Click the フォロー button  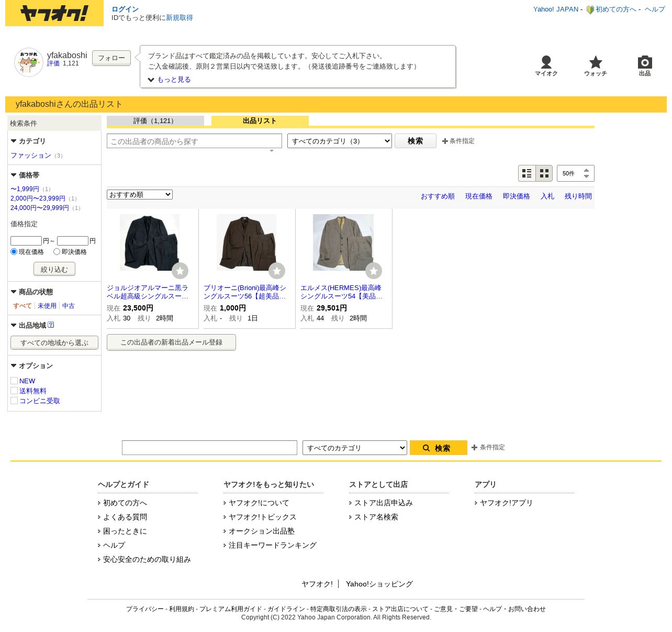(111, 58)
